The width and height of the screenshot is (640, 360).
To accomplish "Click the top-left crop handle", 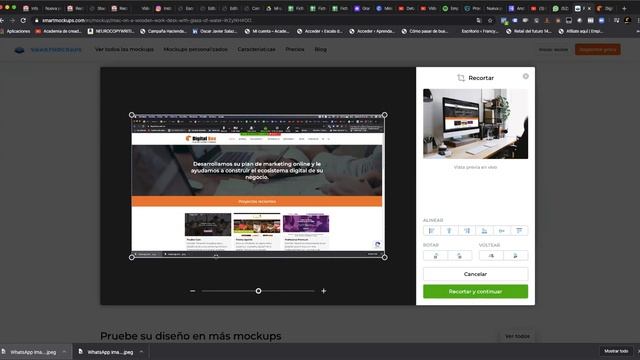I will pyautogui.click(x=131, y=115).
